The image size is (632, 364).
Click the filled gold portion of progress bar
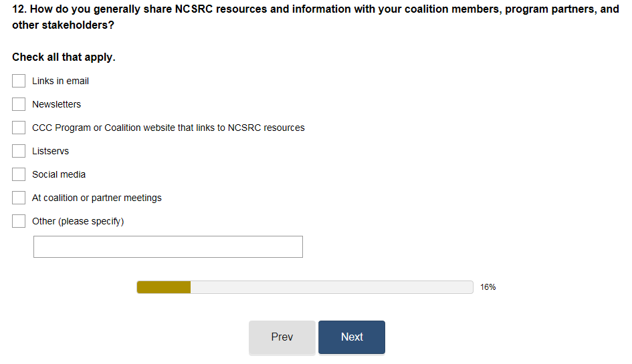[164, 287]
